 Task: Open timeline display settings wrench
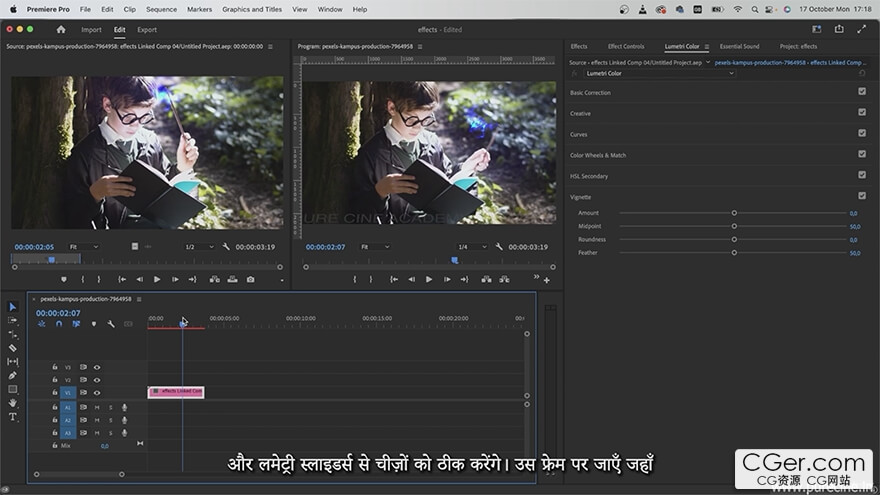(110, 324)
